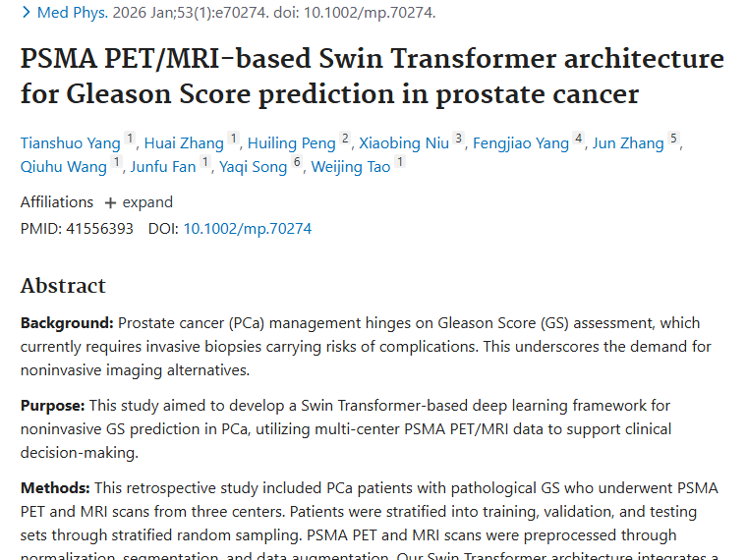The image size is (747, 560).
Task: Select author Qiuhu Wang
Action: 63,167
